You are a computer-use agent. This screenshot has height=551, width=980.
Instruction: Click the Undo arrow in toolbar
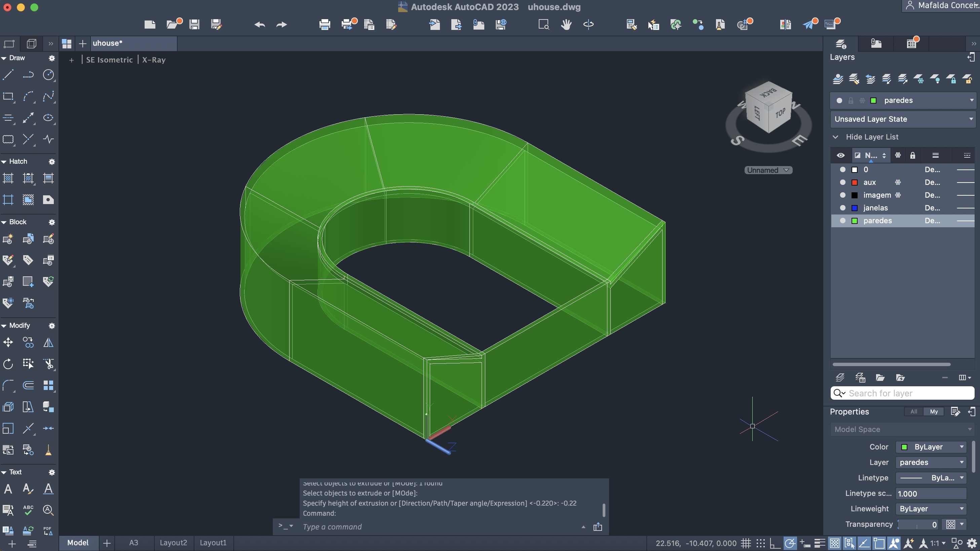(x=259, y=25)
